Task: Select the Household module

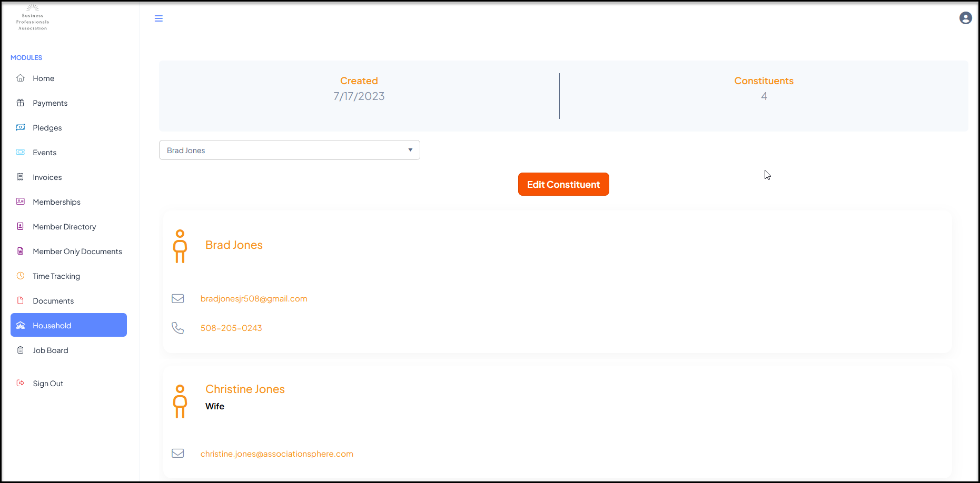Action: pyautogui.click(x=68, y=325)
